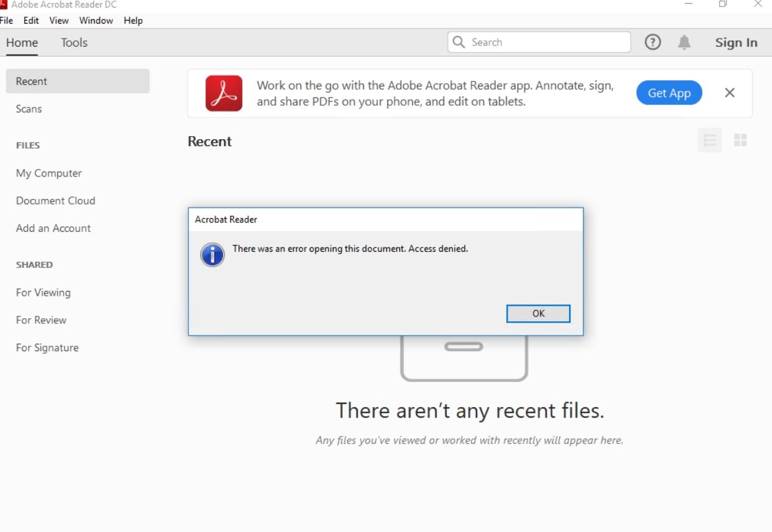Open Document Cloud
Image resolution: width=772 pixels, height=532 pixels.
55,201
